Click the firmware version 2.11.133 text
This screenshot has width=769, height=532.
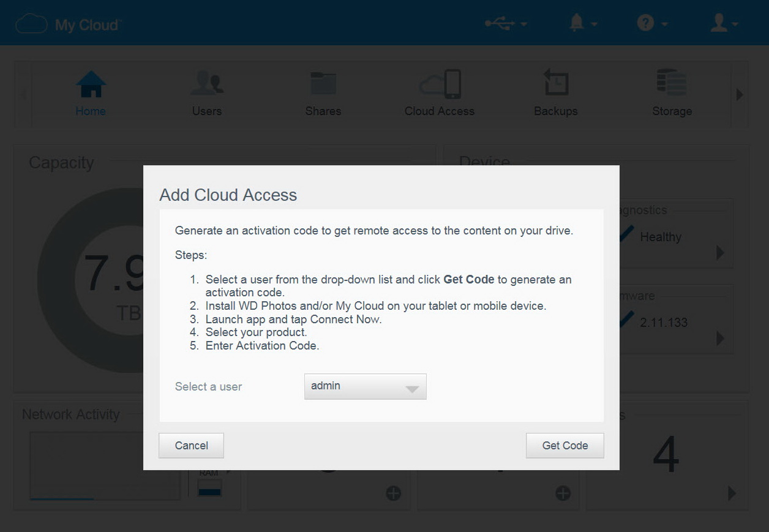664,323
